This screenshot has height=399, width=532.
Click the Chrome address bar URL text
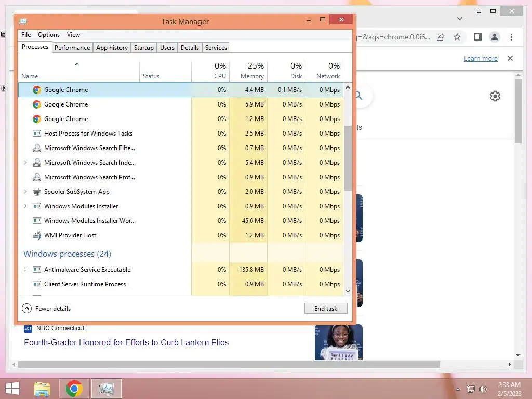(x=394, y=37)
